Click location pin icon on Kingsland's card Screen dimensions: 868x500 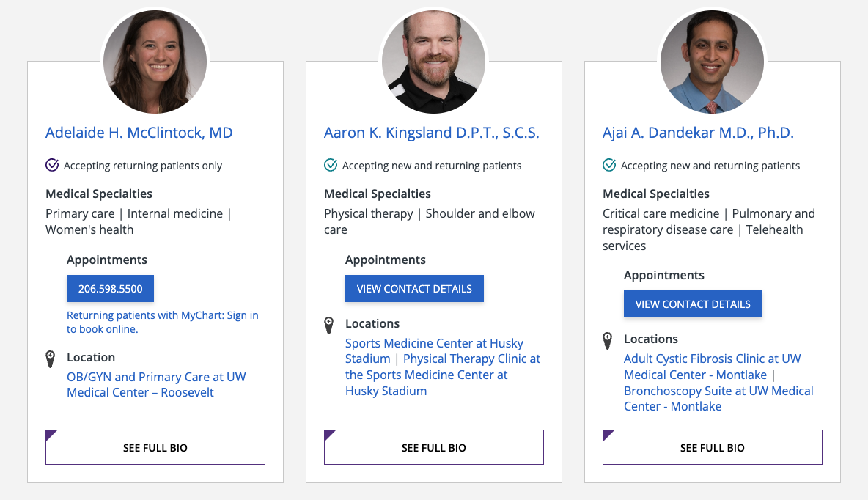point(329,325)
